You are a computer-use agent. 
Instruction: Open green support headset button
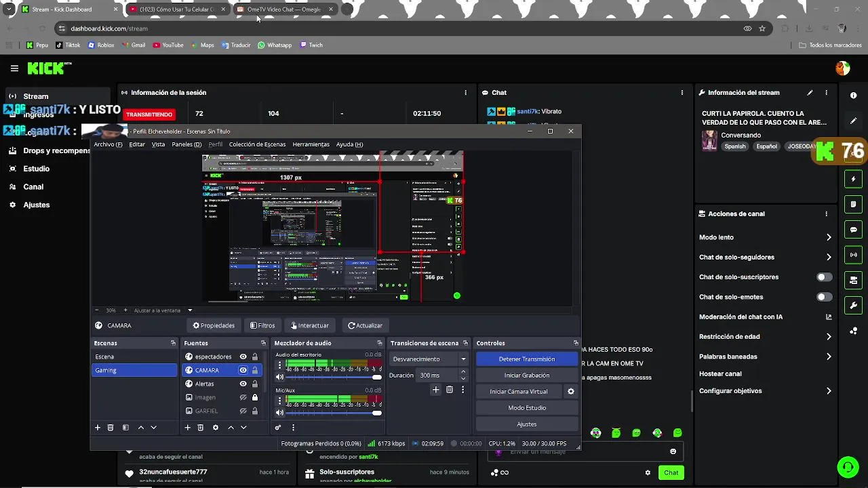pos(847,466)
